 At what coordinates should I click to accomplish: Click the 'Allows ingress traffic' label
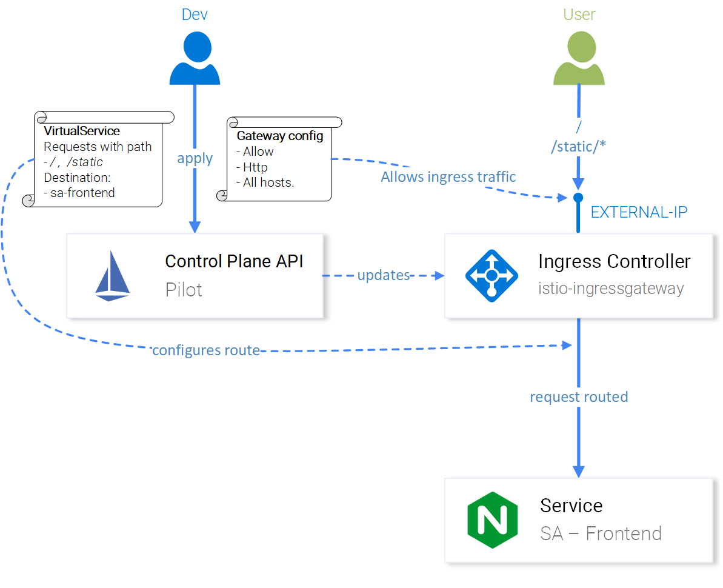[x=448, y=177]
